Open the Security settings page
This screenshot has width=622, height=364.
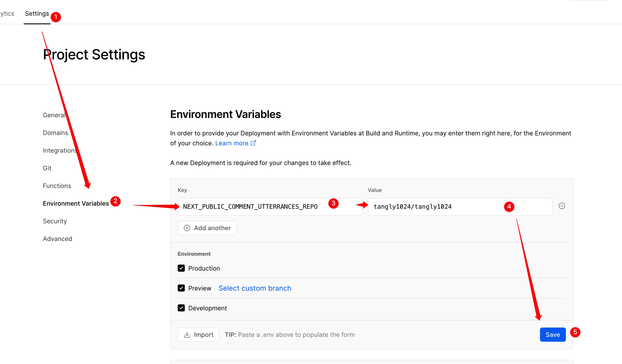pos(55,221)
